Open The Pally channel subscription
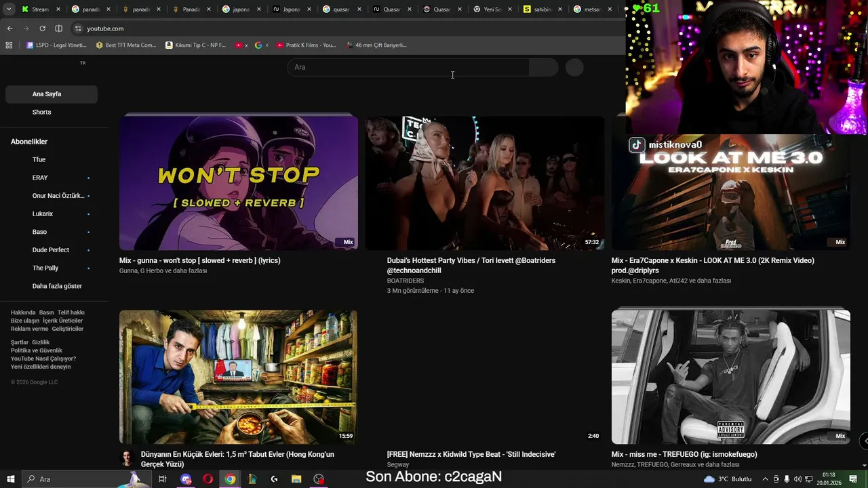The image size is (868, 488). 52,268
